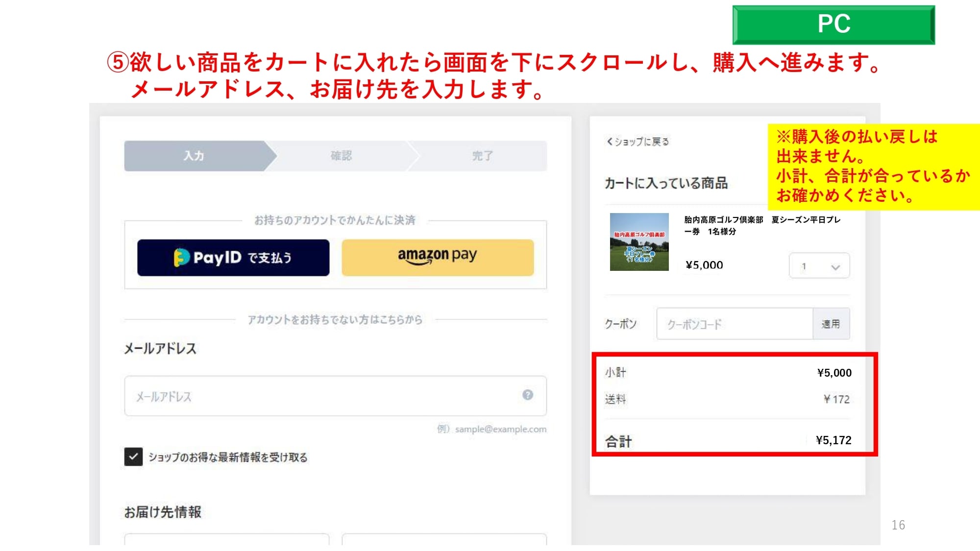Screen dimensions: 980x551
Task: Click the back chevron beside ショップに戻る
Action: [610, 142]
